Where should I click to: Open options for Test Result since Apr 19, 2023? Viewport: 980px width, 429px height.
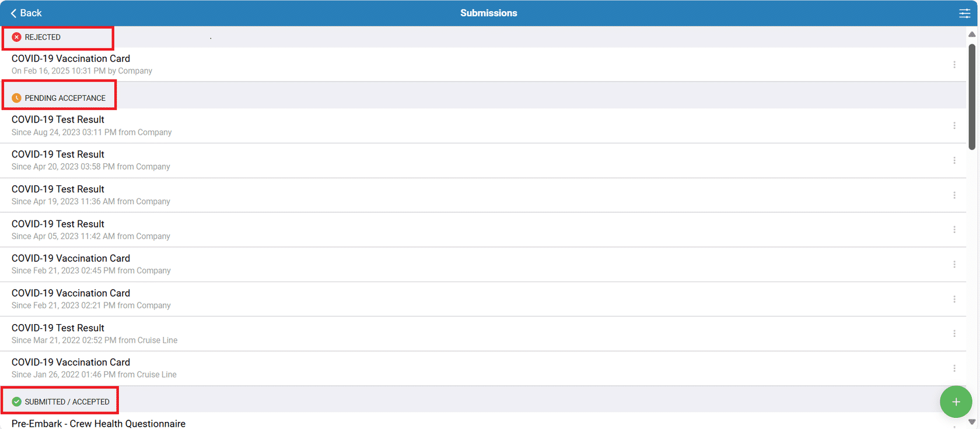tap(954, 195)
